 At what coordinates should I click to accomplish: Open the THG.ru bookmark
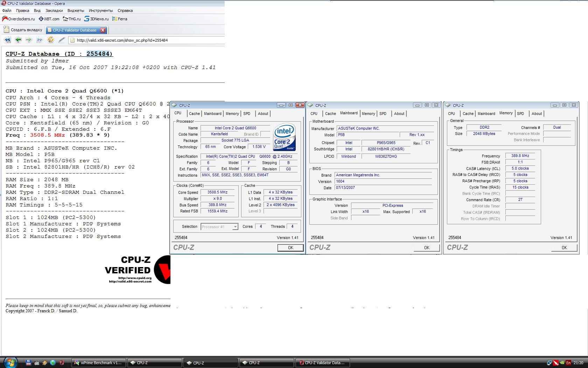click(72, 19)
